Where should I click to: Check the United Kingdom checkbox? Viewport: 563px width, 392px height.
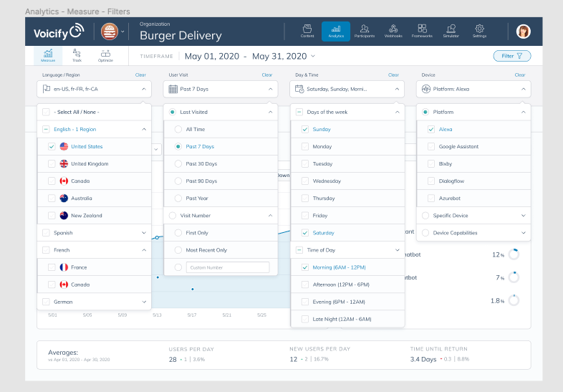click(52, 163)
